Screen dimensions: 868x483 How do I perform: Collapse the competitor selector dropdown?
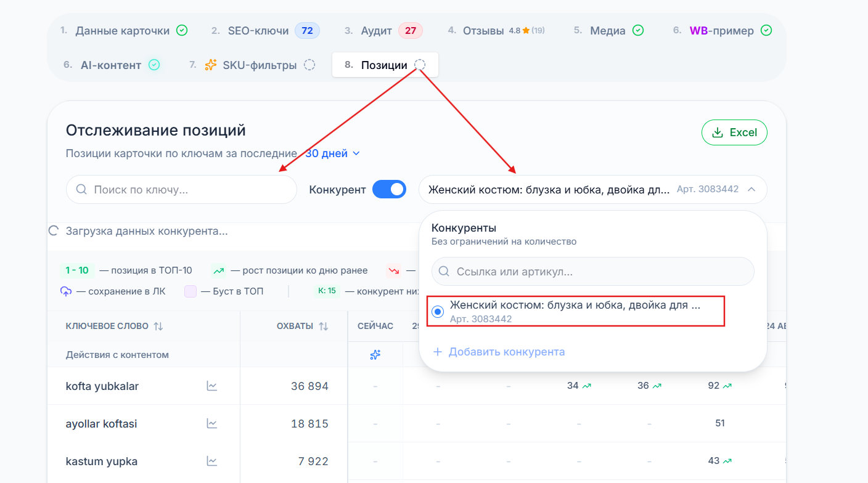751,190
